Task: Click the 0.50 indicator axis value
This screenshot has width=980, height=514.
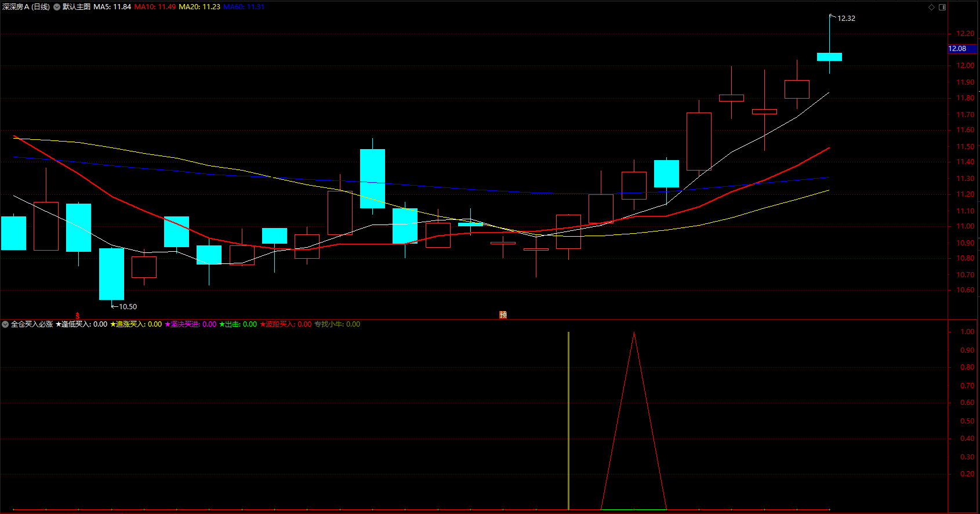Action: pyautogui.click(x=967, y=421)
